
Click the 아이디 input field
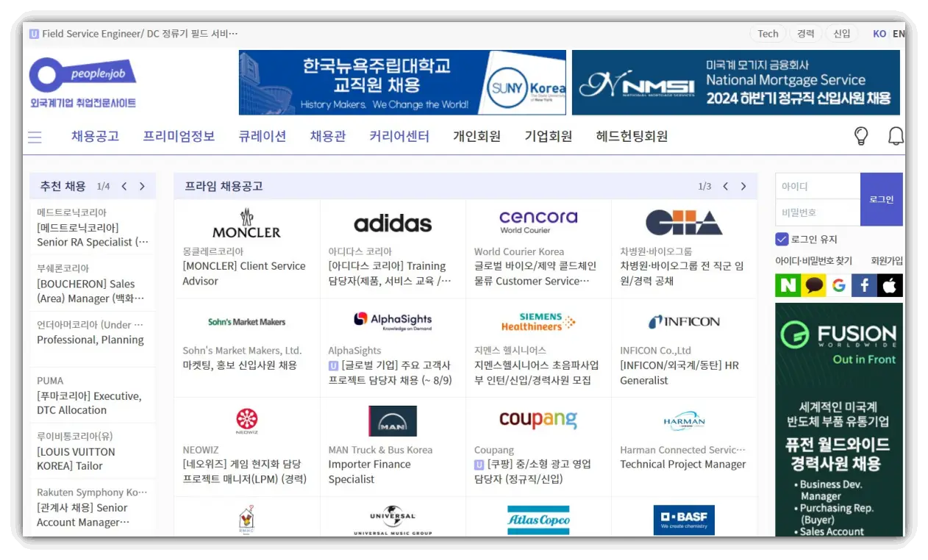[x=818, y=186]
